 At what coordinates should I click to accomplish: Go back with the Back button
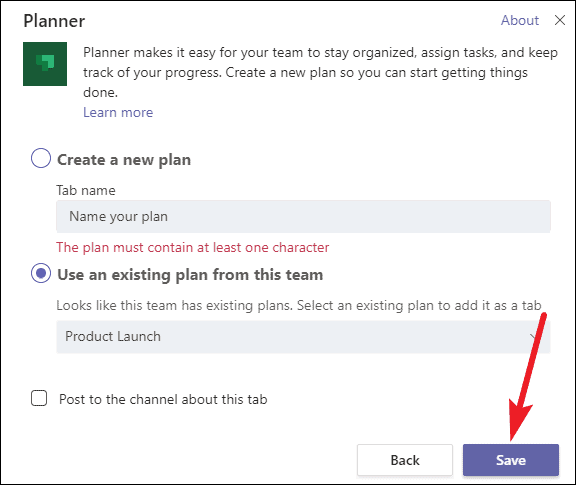point(404,460)
